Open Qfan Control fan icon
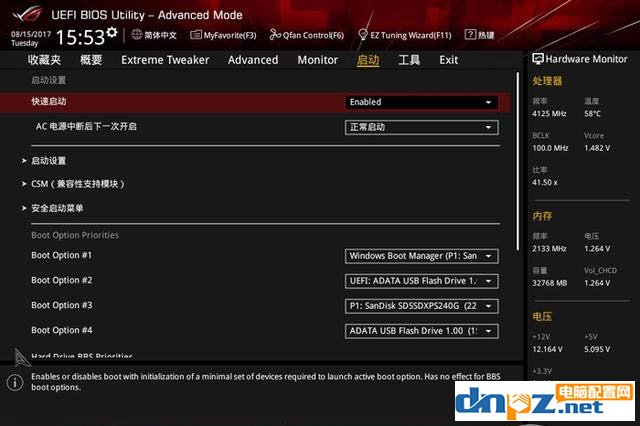The height and width of the screenshot is (426, 640). pos(275,35)
